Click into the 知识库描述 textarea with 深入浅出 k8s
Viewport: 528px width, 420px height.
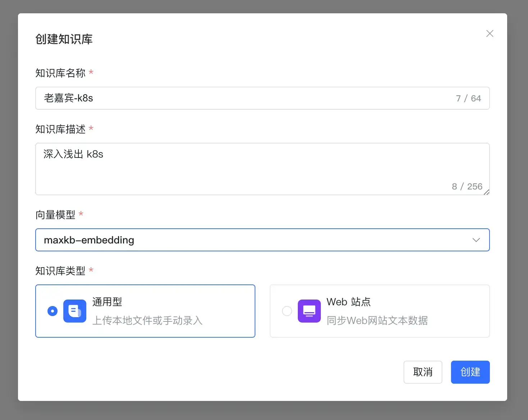tap(263, 169)
